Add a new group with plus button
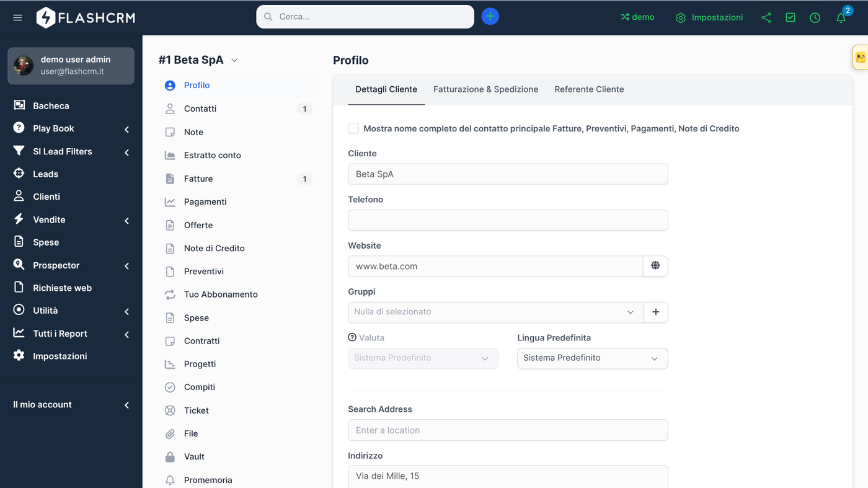The height and width of the screenshot is (488, 868). (656, 312)
